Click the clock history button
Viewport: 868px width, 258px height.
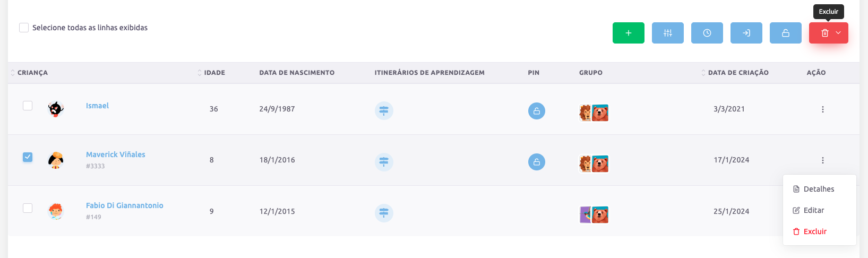click(707, 33)
